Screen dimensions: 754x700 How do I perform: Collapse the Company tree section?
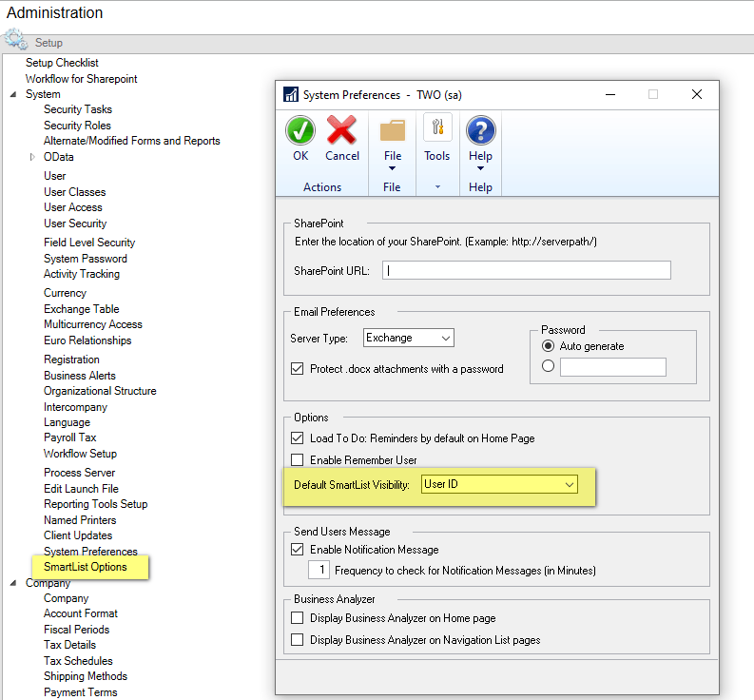tap(13, 583)
